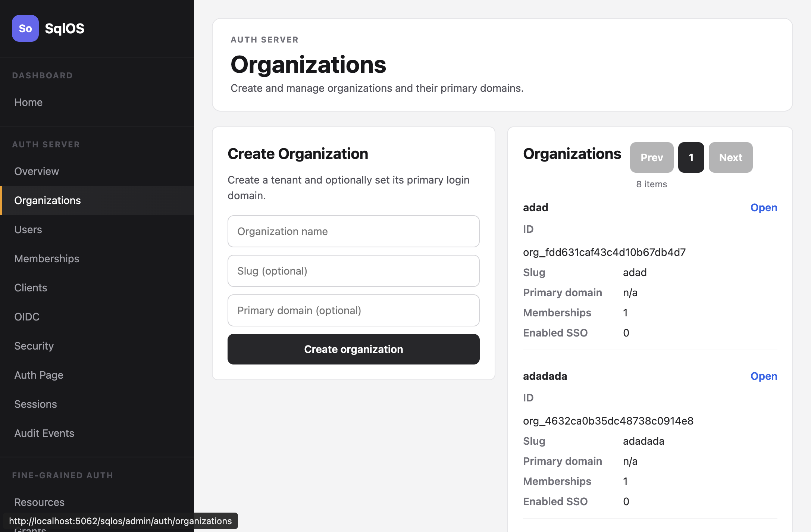The width and height of the screenshot is (811, 532).
Task: Open Memberships from the sidebar
Action: 47,259
